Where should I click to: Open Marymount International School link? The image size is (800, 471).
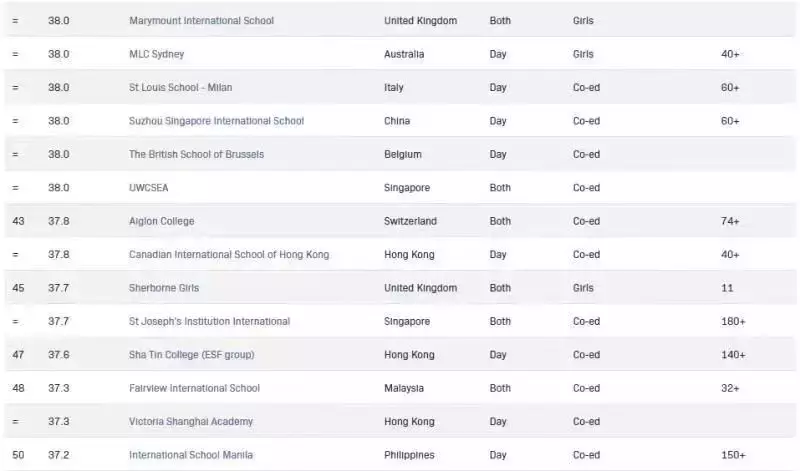[x=201, y=21]
